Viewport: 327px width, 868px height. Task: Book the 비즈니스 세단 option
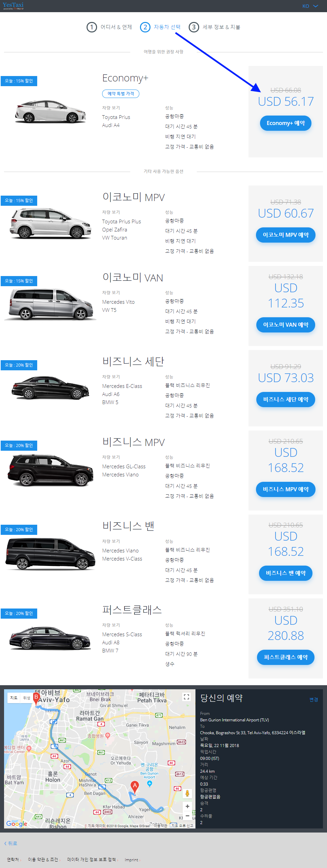285,400
